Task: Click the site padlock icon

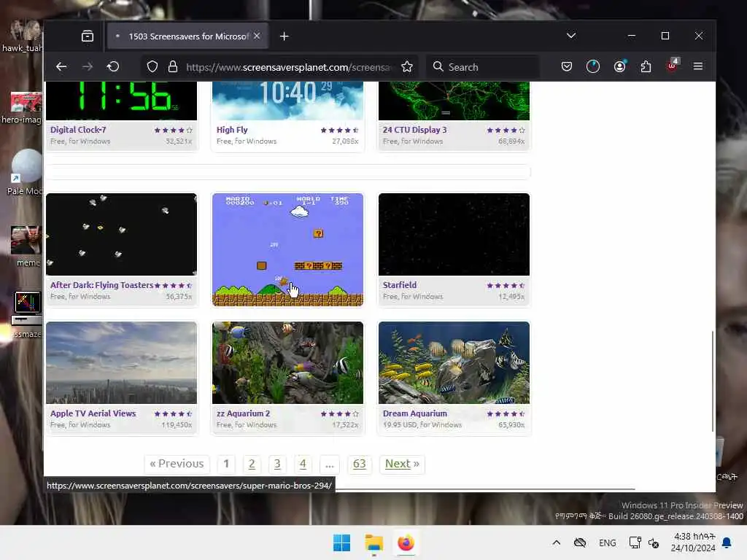Action: pyautogui.click(x=173, y=66)
